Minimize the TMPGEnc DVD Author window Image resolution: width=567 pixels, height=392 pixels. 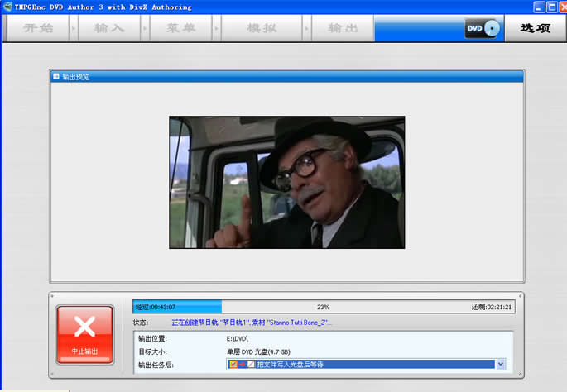[539, 7]
